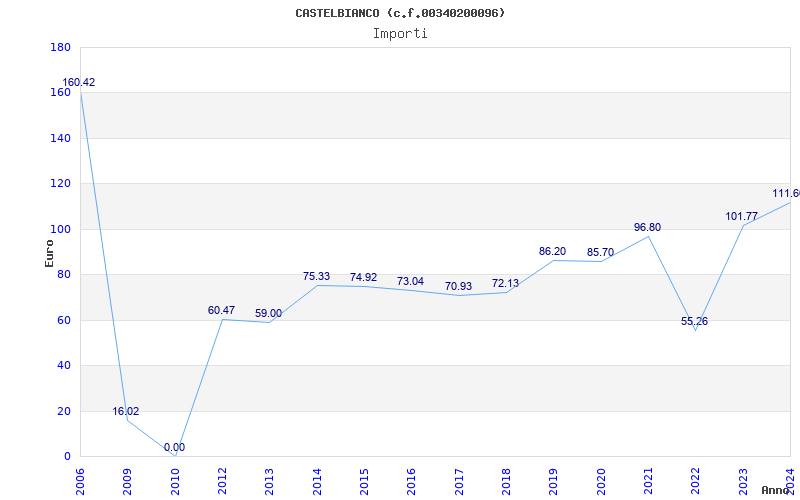Click the Euro y-axis title
Screen dimensions: 800x500
(x=49, y=252)
